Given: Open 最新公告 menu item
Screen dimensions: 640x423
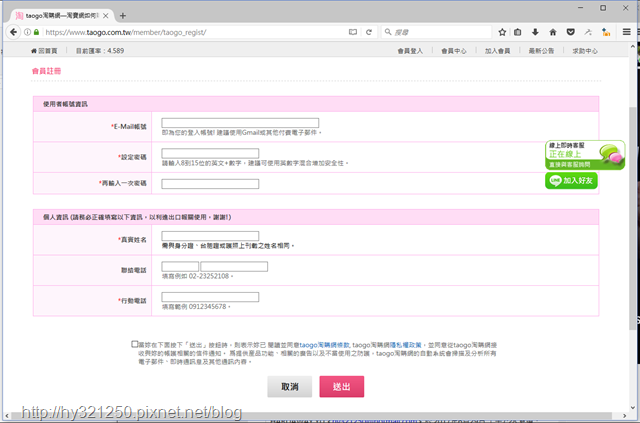Looking at the screenshot, I should [x=541, y=51].
